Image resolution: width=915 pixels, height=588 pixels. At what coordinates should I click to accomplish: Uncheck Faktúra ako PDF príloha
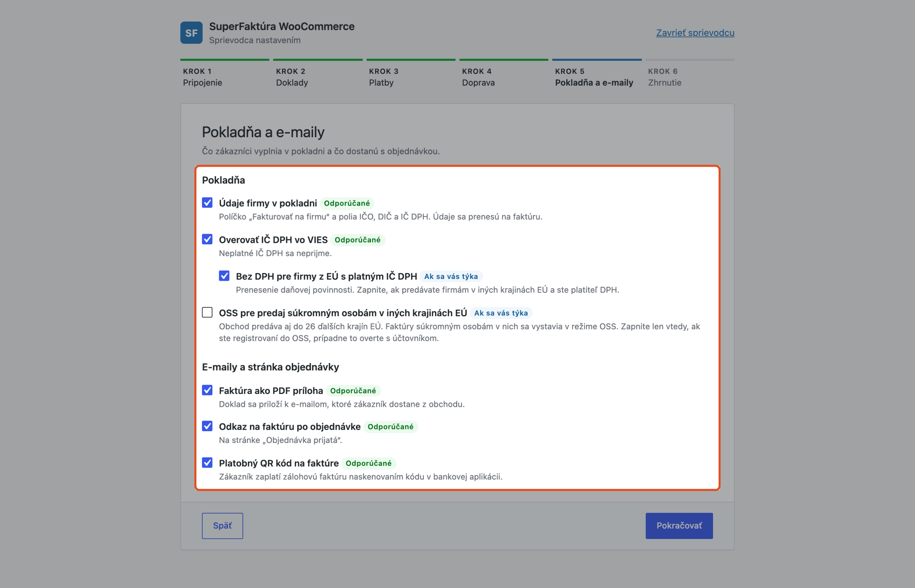click(207, 390)
